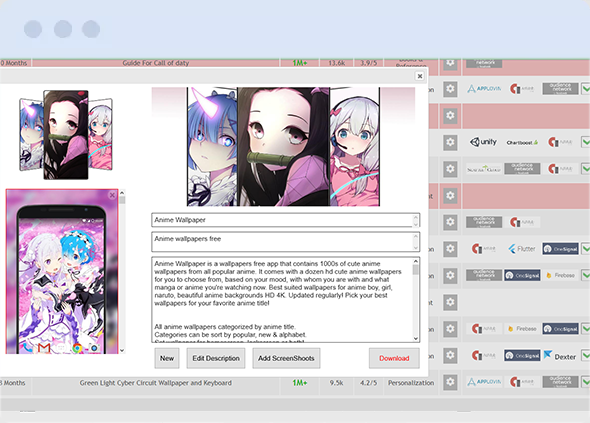Open settings gear in the Flutter row

point(450,249)
